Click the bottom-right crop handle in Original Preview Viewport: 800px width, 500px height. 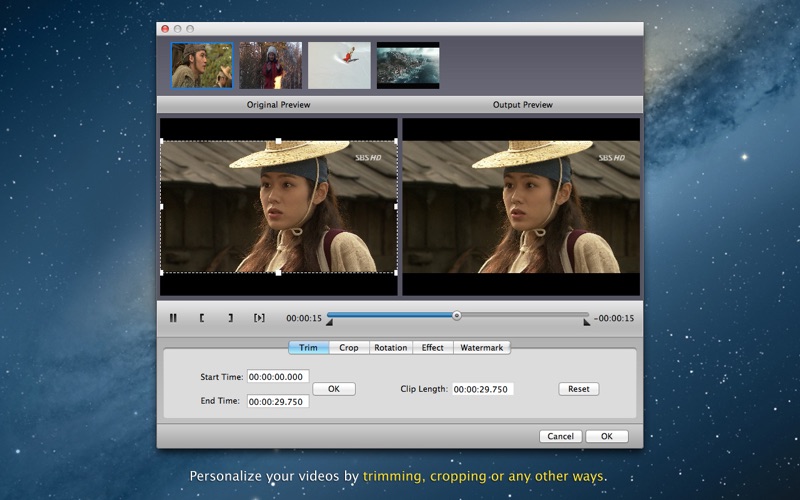(x=396, y=273)
